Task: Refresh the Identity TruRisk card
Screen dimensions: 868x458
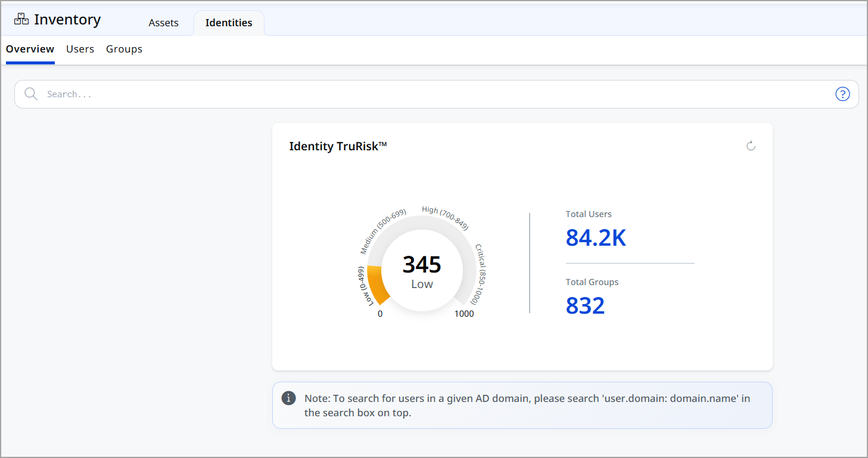Action: 751,146
